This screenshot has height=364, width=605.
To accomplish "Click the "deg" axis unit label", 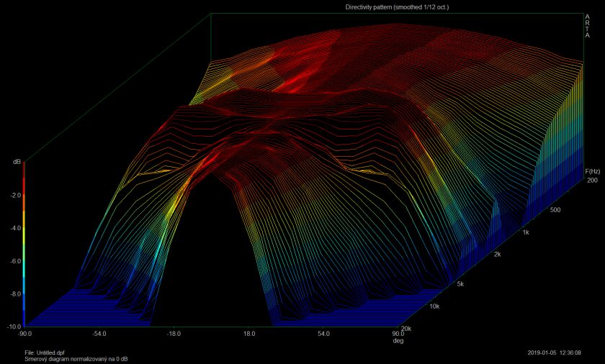I will (398, 340).
